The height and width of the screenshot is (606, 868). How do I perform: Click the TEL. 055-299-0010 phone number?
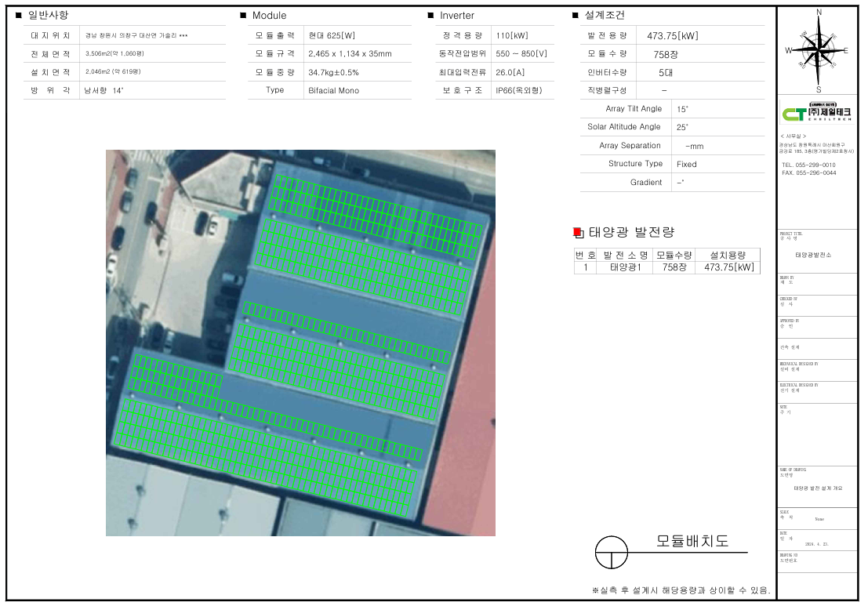coord(808,165)
